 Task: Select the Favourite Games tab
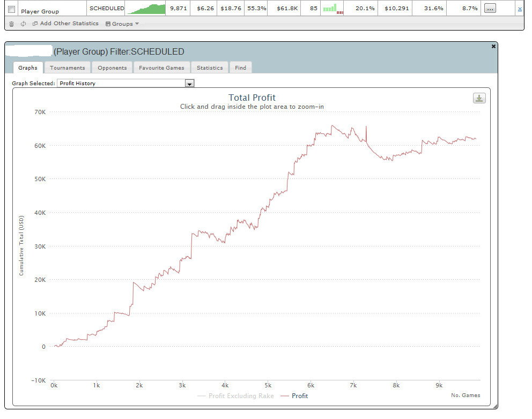[161, 68]
